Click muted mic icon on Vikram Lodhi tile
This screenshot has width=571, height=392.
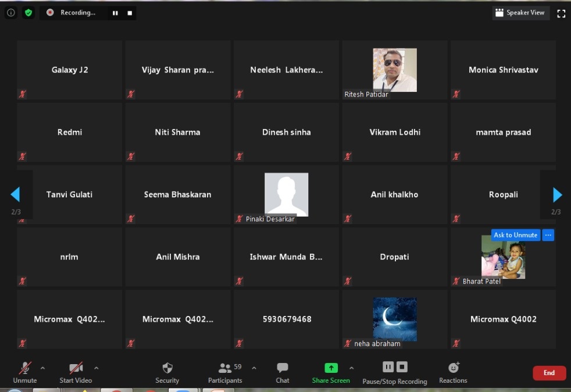tap(348, 156)
